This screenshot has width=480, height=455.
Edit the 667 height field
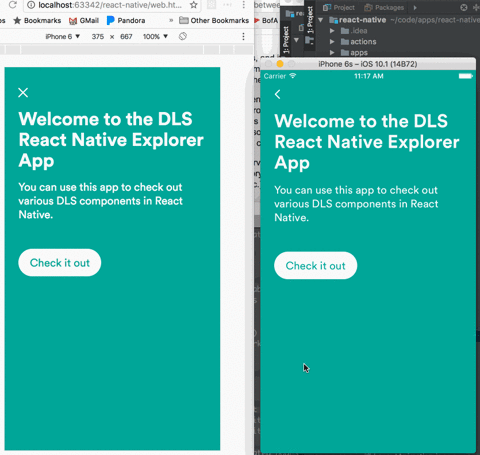coord(126,36)
